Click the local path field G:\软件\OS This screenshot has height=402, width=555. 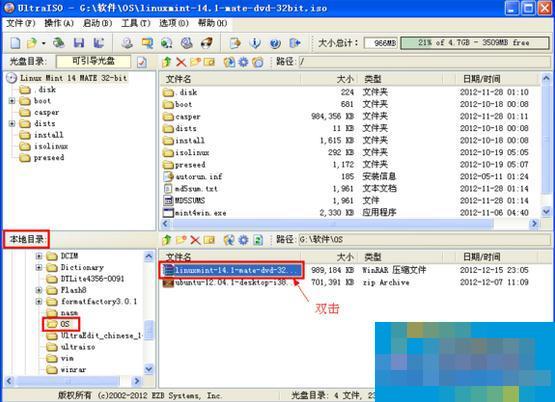tap(424, 240)
